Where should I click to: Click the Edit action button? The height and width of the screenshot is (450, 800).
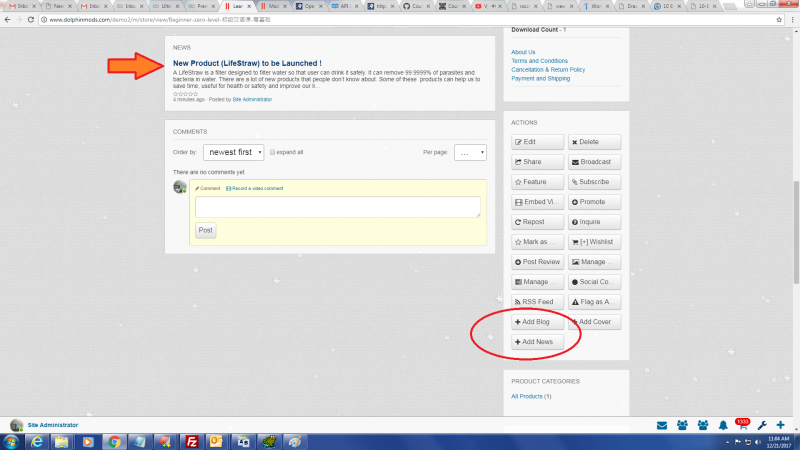click(537, 142)
